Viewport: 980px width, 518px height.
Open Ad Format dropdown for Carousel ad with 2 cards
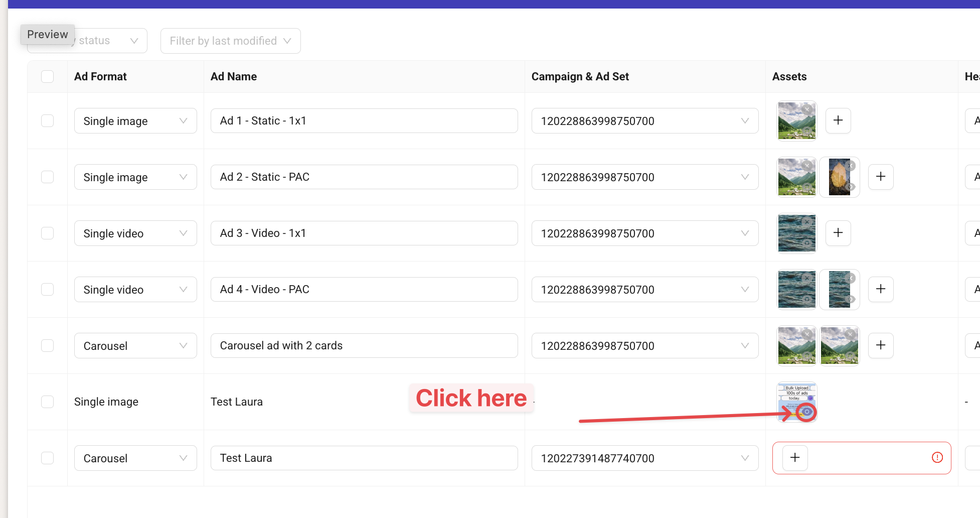135,346
